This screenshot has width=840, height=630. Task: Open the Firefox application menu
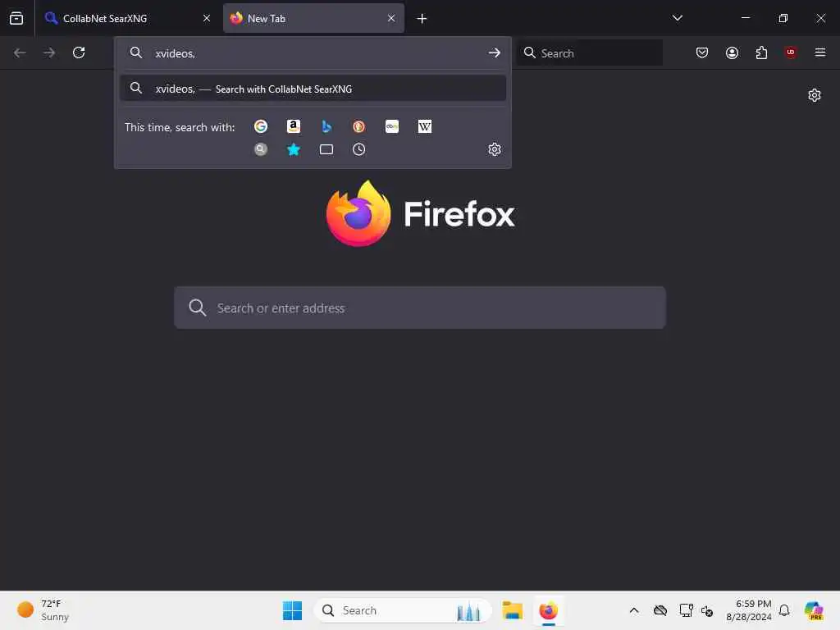pos(820,52)
